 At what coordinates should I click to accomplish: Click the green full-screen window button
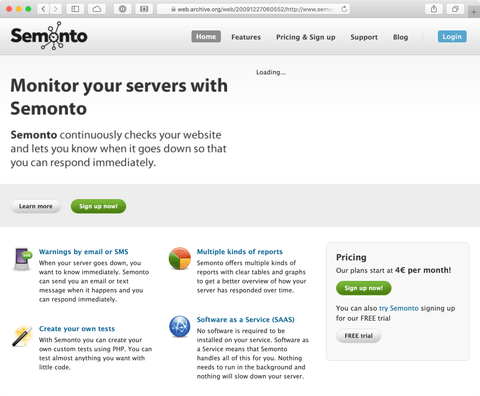pos(28,9)
